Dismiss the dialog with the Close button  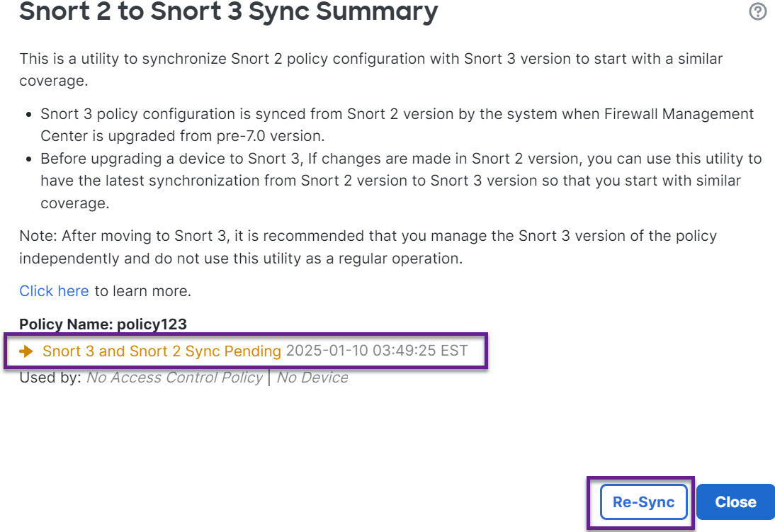point(735,502)
